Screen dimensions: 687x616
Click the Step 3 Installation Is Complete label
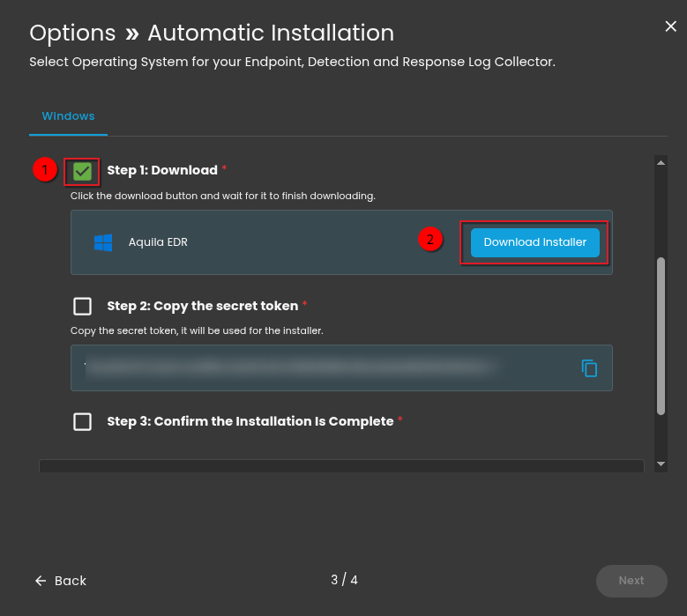point(250,421)
